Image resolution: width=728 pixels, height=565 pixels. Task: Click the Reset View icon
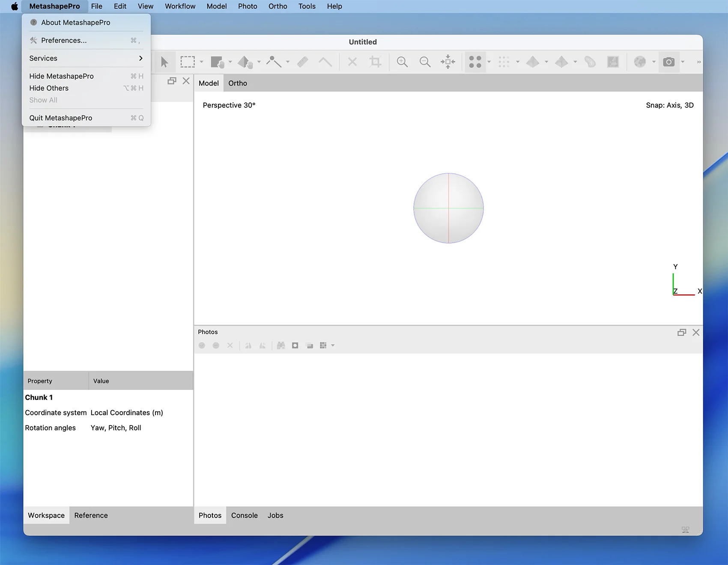tap(448, 62)
